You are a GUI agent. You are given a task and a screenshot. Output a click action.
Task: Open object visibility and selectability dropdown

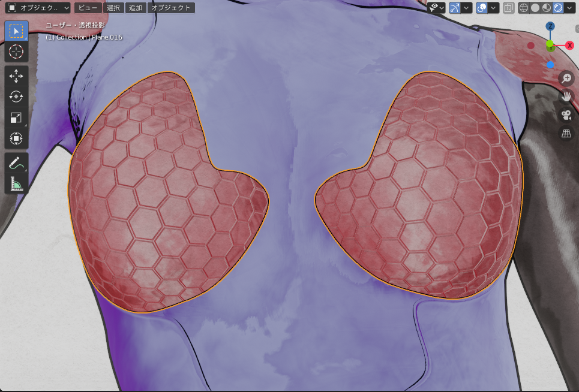pos(436,8)
